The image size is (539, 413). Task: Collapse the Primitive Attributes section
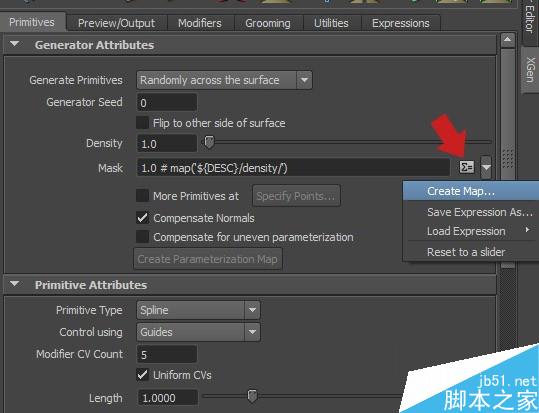[14, 284]
